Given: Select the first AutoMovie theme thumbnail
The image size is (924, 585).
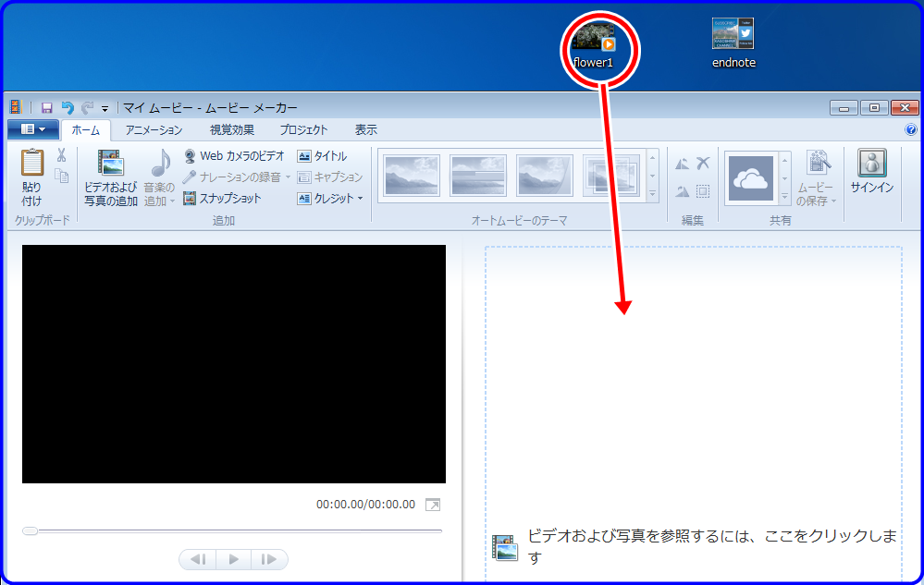Looking at the screenshot, I should click(412, 176).
